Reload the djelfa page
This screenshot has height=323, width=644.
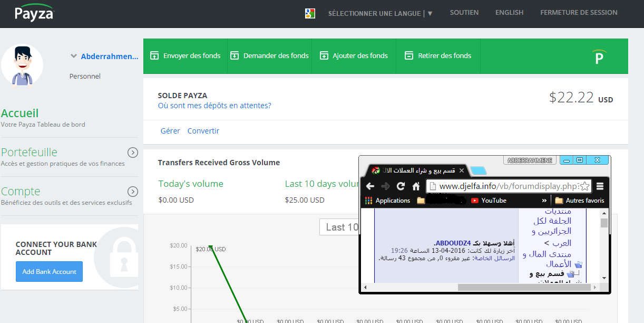point(401,186)
